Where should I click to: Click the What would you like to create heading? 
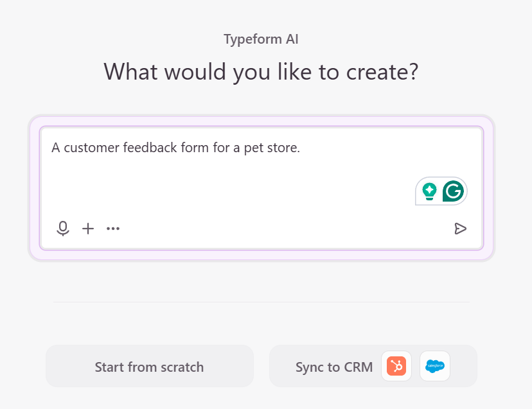[261, 71]
